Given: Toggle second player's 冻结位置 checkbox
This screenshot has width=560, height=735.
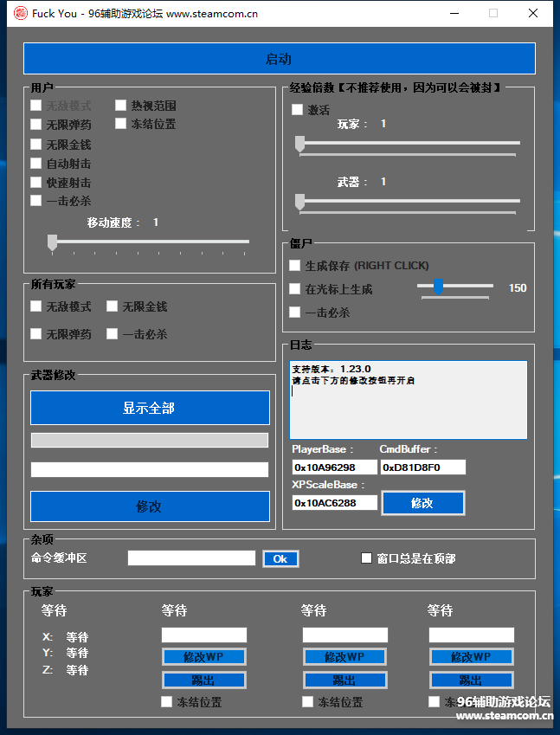Looking at the screenshot, I should tap(166, 701).
